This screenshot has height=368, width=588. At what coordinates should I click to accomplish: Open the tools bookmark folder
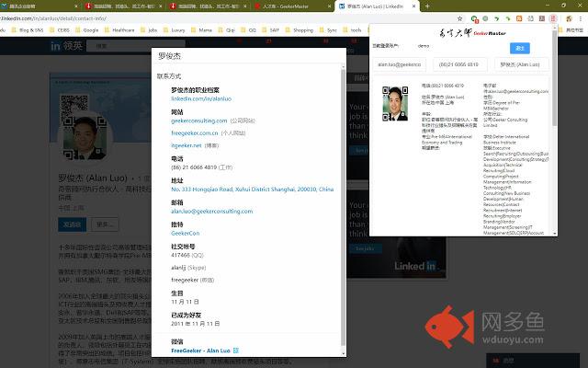pyautogui.click(x=352, y=30)
